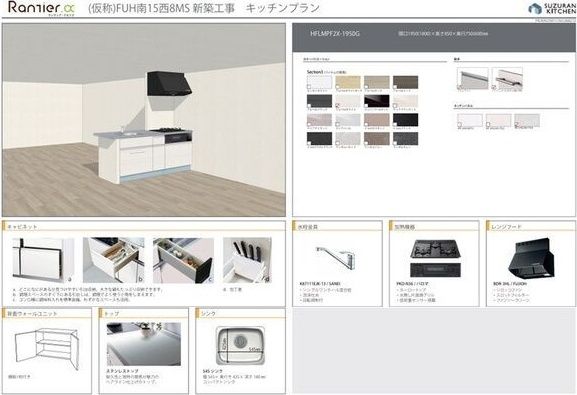Select the bar handle option image
Screen dimensions: 577x395
pyautogui.click(x=507, y=78)
